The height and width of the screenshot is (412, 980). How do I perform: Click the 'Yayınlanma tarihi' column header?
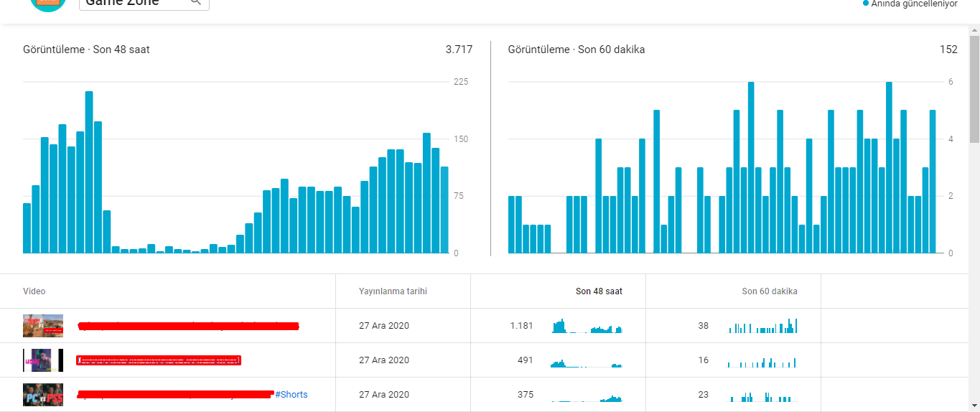pyautogui.click(x=393, y=291)
